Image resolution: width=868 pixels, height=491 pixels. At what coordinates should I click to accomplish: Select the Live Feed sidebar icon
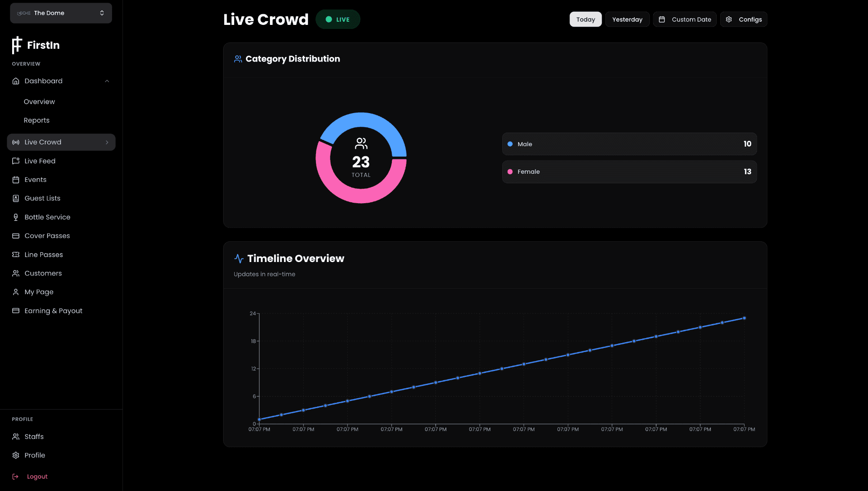15,161
